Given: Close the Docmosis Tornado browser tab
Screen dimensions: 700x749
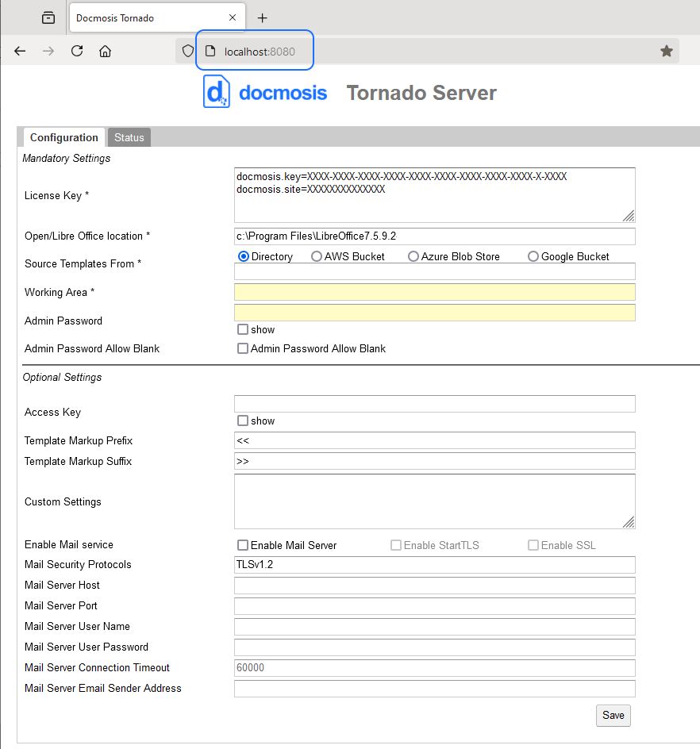Looking at the screenshot, I should (233, 17).
